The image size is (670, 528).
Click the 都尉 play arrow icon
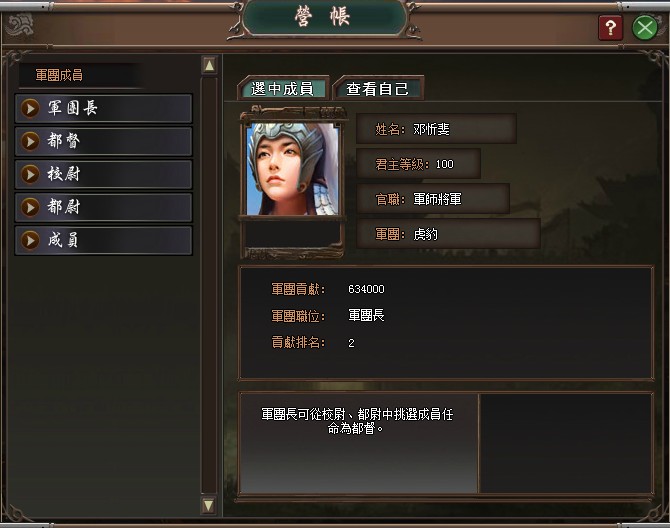(30, 207)
